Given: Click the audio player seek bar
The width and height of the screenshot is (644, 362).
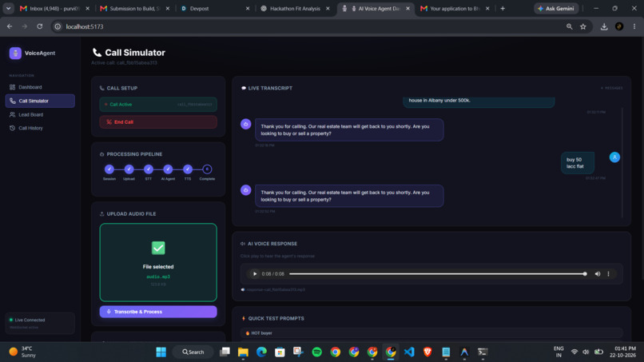Looking at the screenshot, I should (438, 274).
